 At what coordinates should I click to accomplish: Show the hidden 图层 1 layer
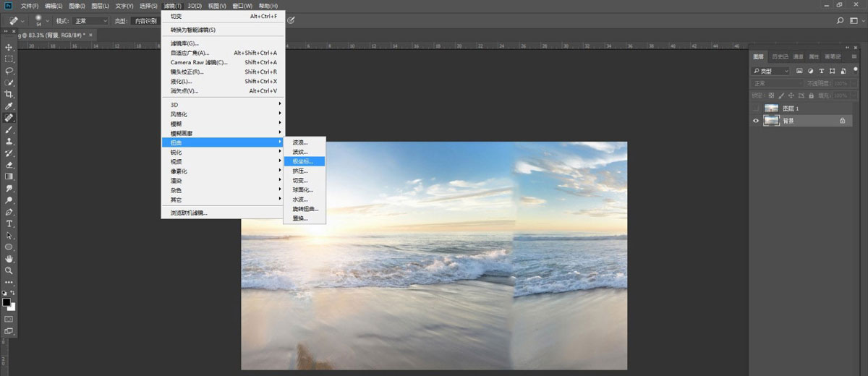[756, 108]
